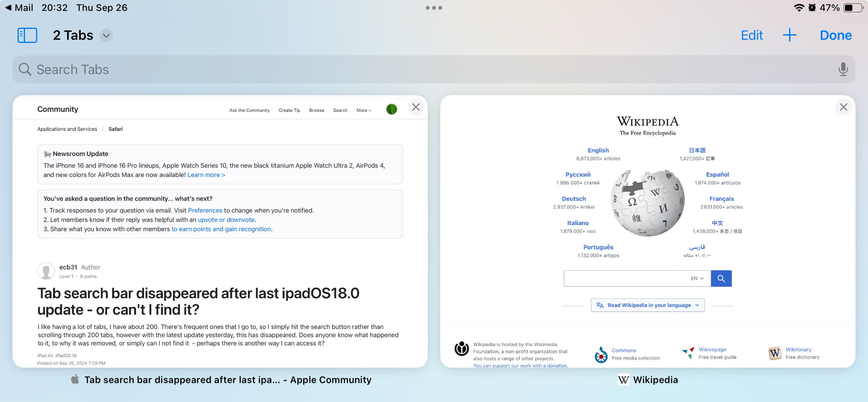Viewport: 868px width, 402px height.
Task: Expand Read Wikipedia in your language
Action: click(647, 305)
